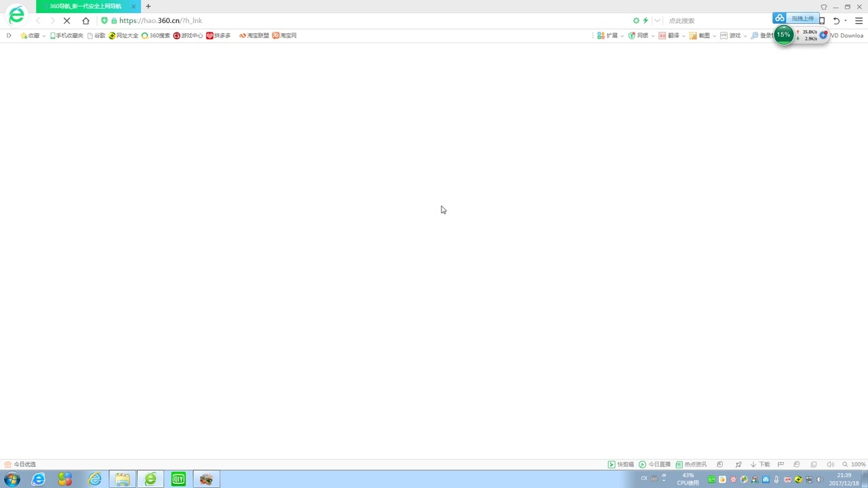Expand the 收藏 dropdown arrow
The image size is (868, 488).
click(x=44, y=36)
